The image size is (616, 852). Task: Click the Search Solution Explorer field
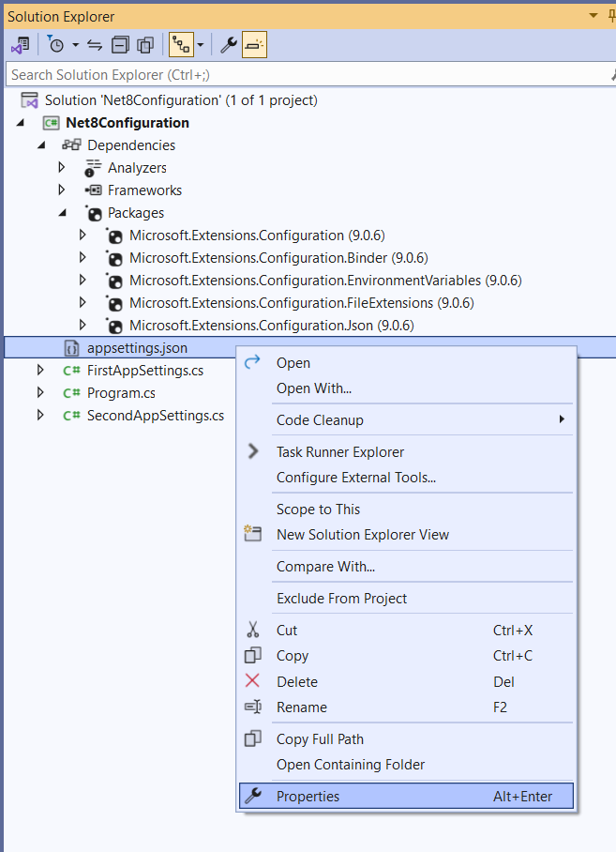[x=308, y=74]
